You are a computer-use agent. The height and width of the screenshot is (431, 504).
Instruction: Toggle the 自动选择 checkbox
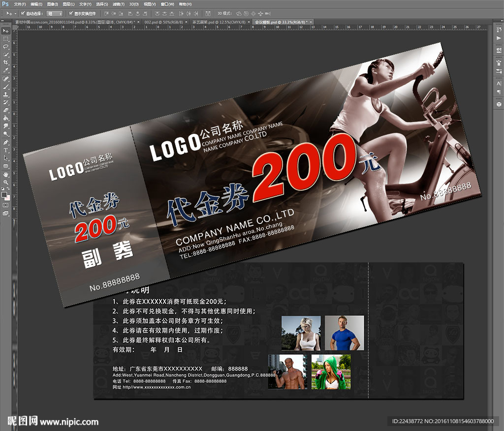coord(23,13)
